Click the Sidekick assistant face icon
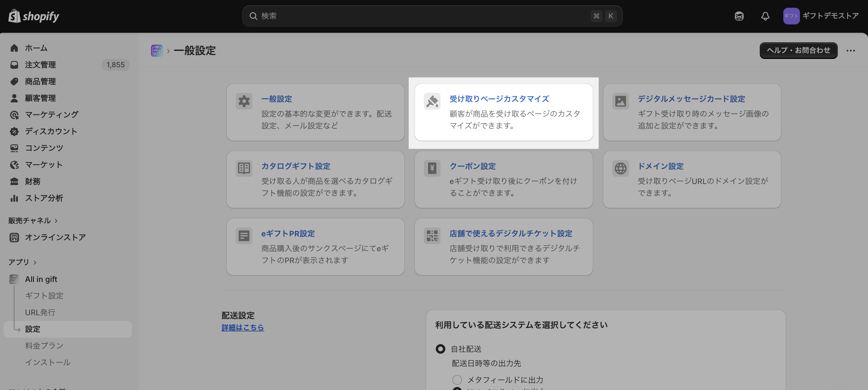The image size is (868, 390). [739, 16]
